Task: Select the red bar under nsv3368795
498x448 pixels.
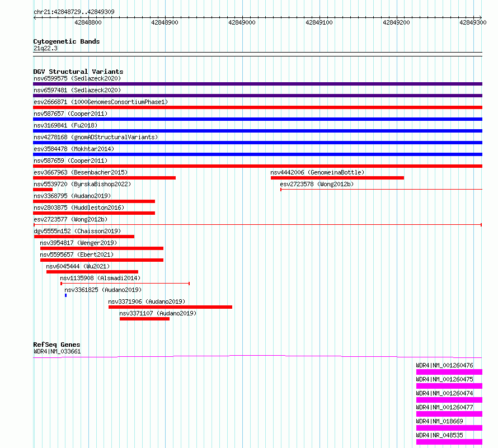Action: (94, 201)
